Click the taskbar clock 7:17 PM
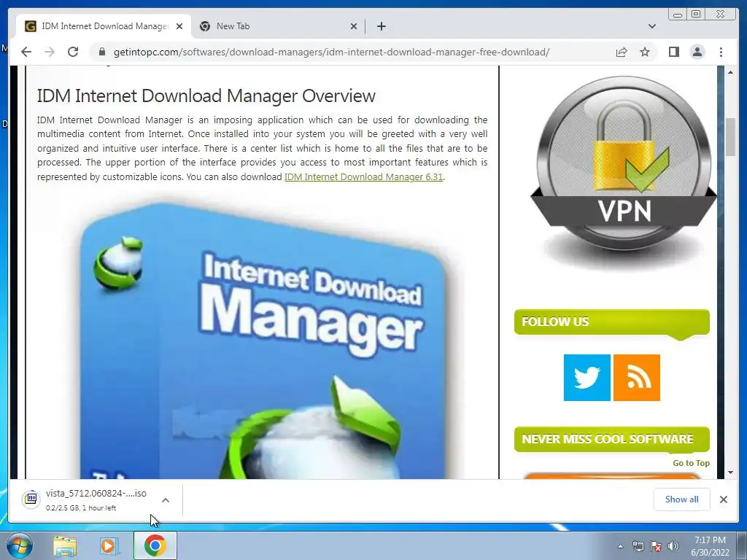 (x=710, y=540)
